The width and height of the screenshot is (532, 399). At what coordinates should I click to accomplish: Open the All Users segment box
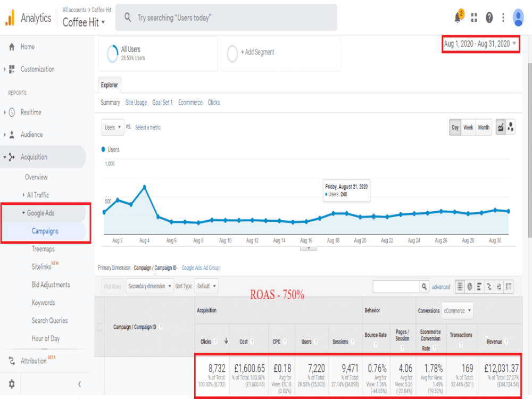[x=158, y=54]
